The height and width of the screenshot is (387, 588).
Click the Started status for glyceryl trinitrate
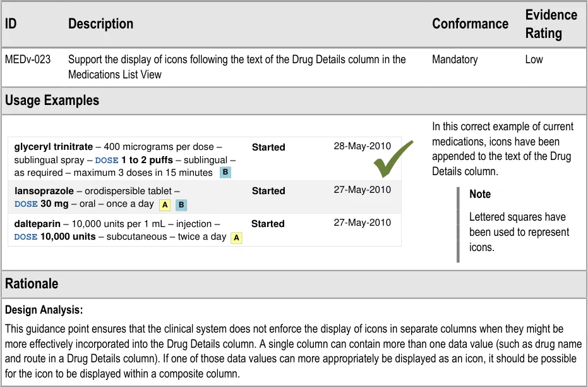coord(268,147)
